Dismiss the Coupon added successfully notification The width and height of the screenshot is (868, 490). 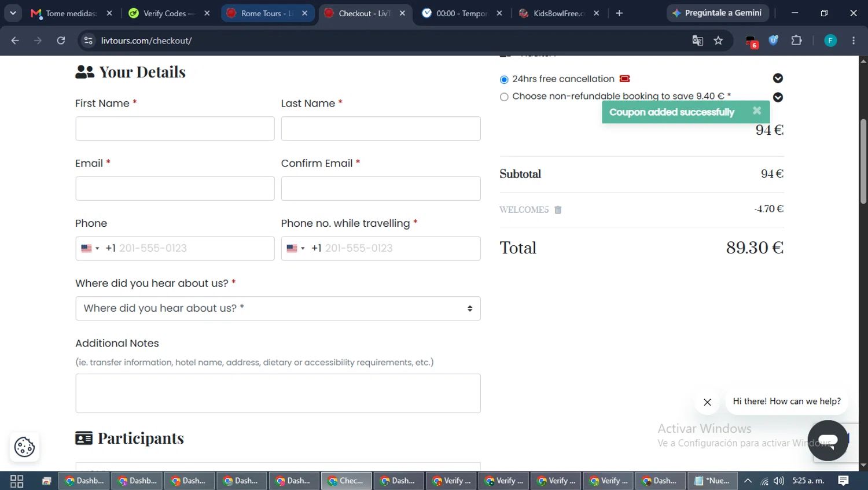click(x=756, y=110)
